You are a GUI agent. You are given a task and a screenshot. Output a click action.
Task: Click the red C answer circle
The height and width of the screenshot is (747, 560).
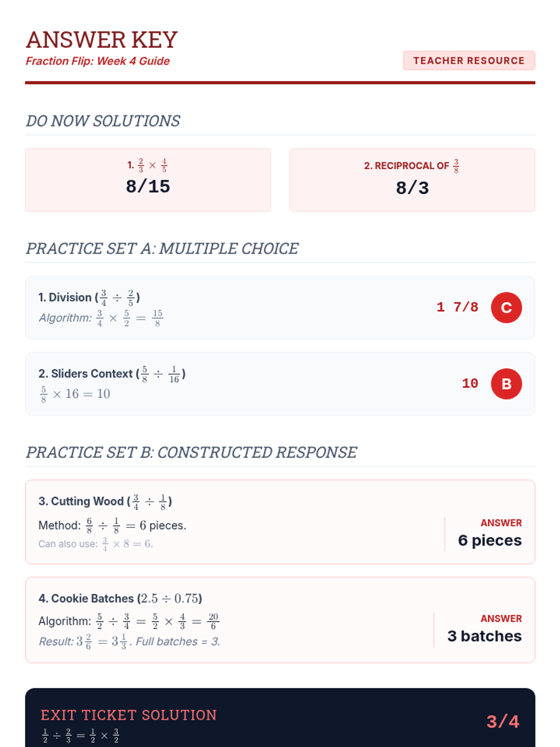tap(506, 308)
